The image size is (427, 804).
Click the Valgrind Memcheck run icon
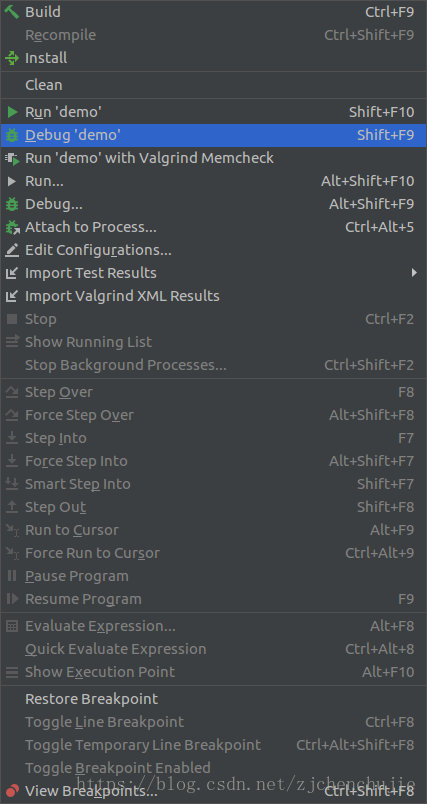tap(11, 158)
